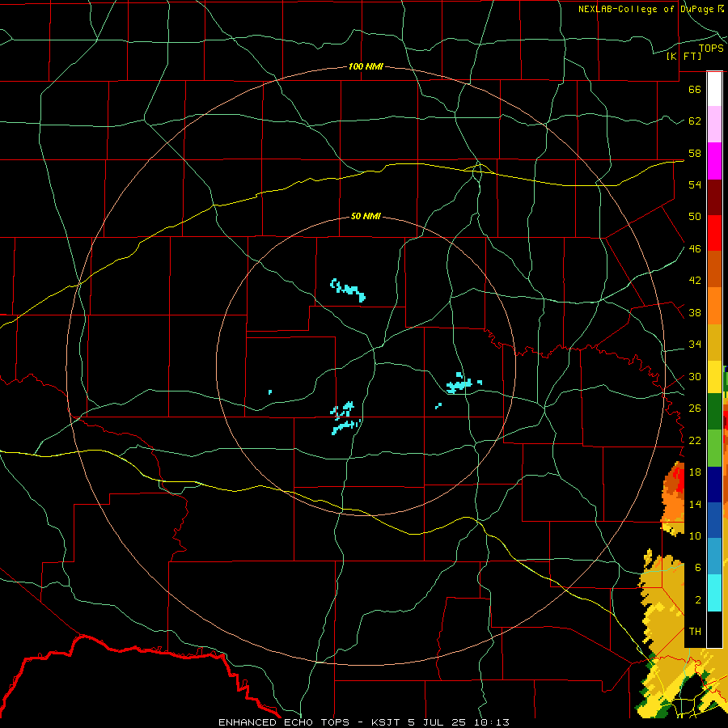The height and width of the screenshot is (728, 728).
Task: Click the "ENHANCED ECHO TOPS" product title
Action: [284, 722]
